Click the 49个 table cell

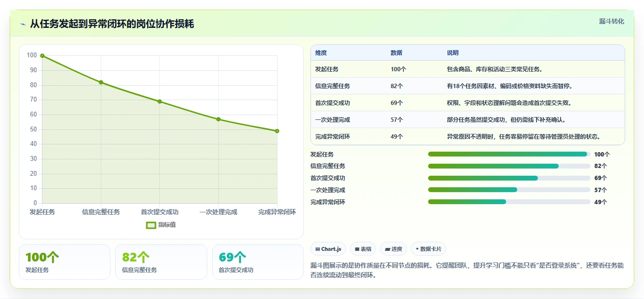pos(397,137)
